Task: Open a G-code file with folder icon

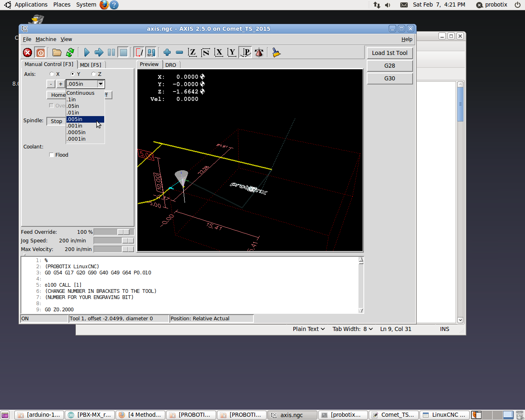Action: 57,52
